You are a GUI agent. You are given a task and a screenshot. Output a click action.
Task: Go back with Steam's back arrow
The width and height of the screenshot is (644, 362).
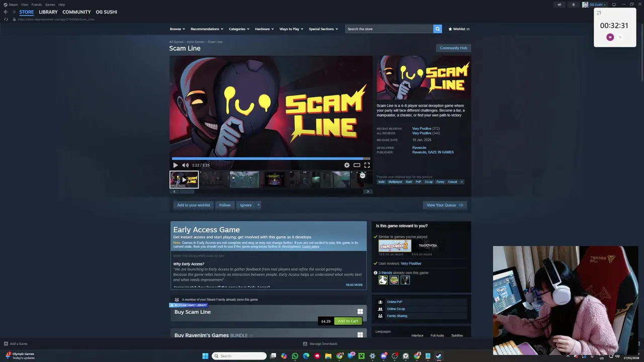click(6, 12)
